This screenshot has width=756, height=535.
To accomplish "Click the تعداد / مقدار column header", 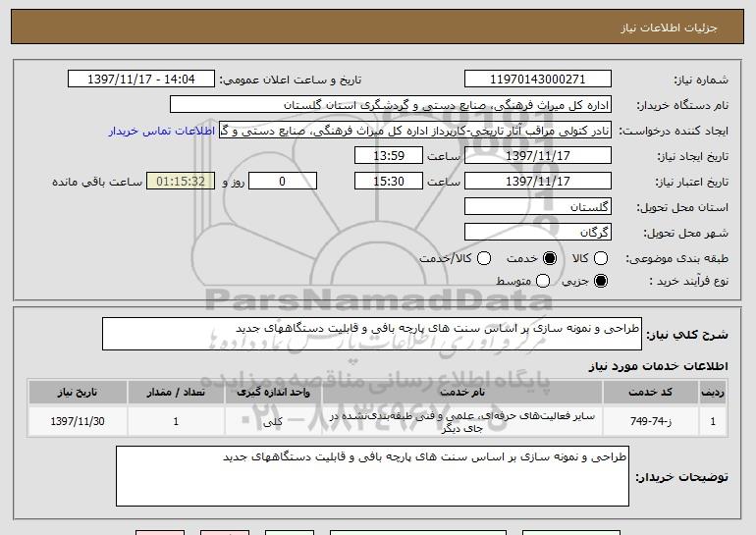I will [176, 392].
